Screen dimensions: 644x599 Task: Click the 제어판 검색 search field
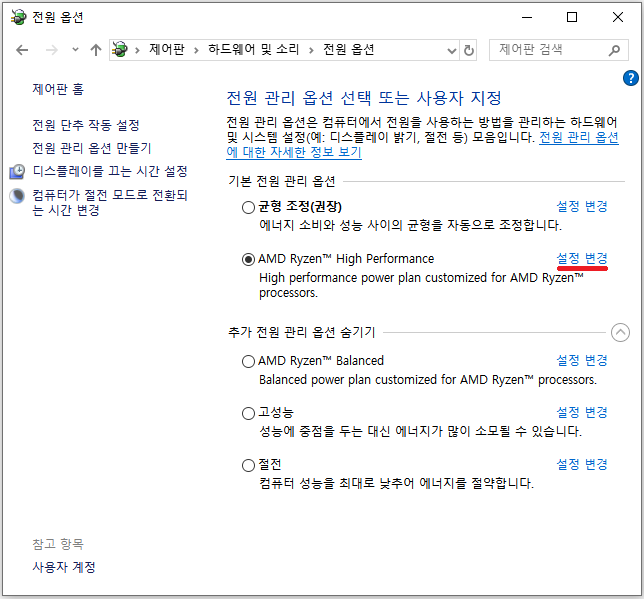tap(559, 50)
